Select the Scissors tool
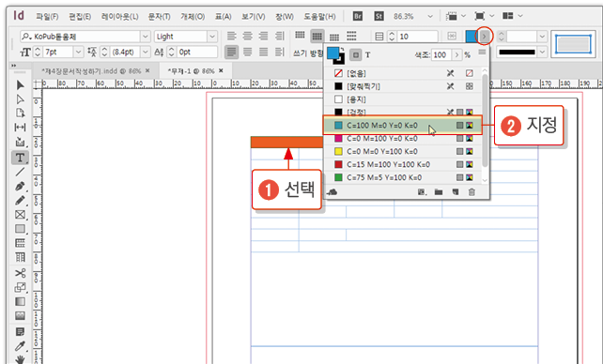 coord(20,273)
